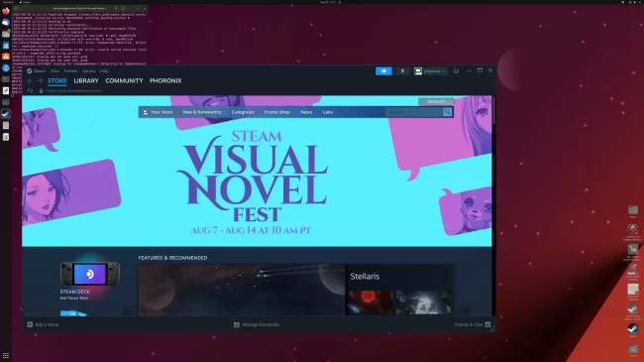Open the Steam Deck promo image

point(90,274)
